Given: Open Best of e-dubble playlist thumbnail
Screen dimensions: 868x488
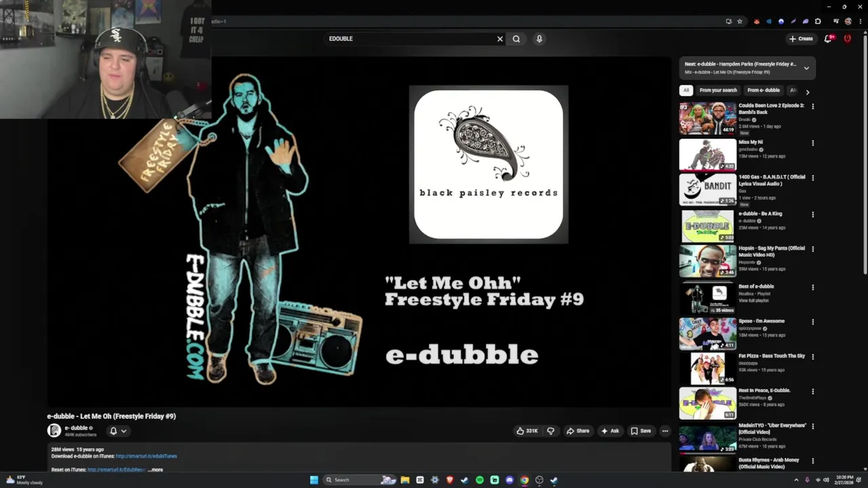Looking at the screenshot, I should (x=708, y=298).
